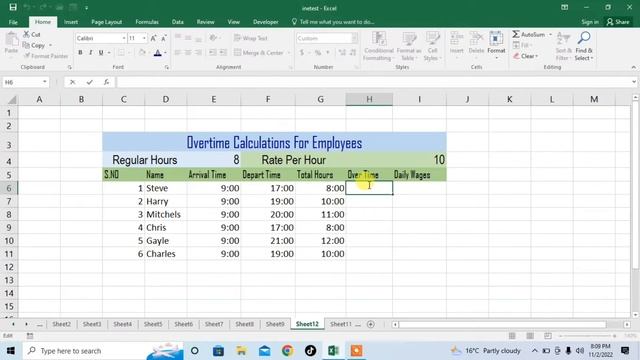Click the Fill Color bucket swatch
The image size is (640, 360).
(x=142, y=53)
